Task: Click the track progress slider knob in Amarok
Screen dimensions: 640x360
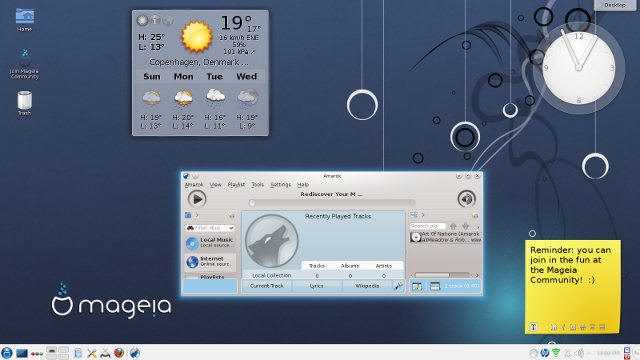Action: [x=252, y=203]
